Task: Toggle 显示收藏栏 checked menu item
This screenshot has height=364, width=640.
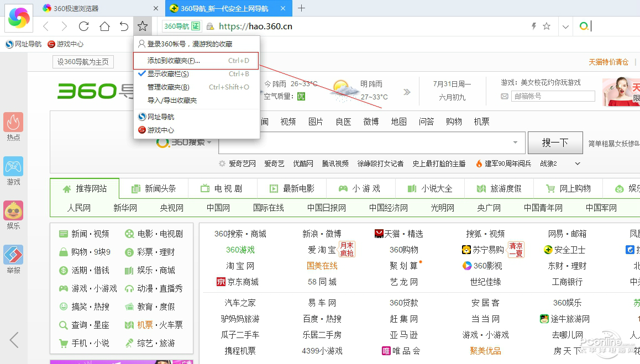Action: pos(197,74)
